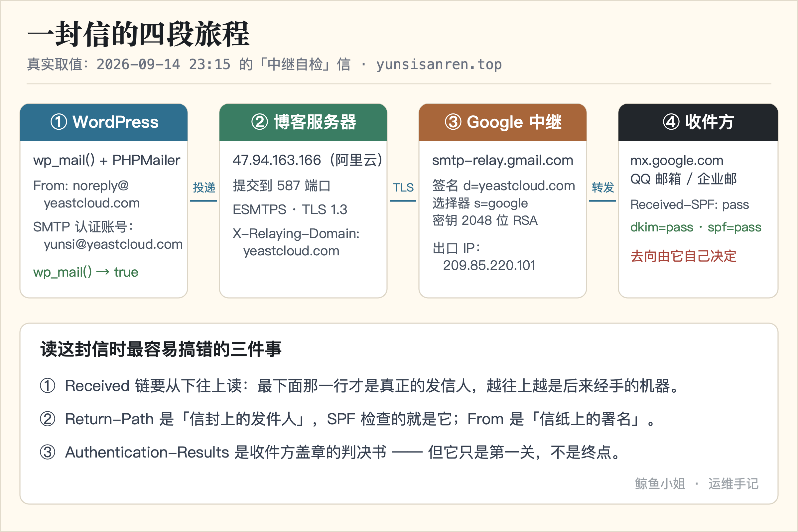
Task: Select the ④ 收件方 card header
Action: (698, 122)
